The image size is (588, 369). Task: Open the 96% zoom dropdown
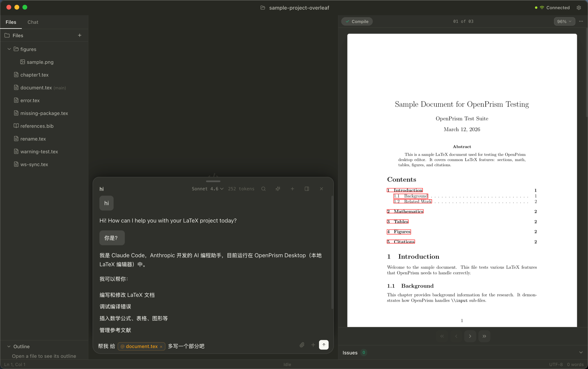564,21
